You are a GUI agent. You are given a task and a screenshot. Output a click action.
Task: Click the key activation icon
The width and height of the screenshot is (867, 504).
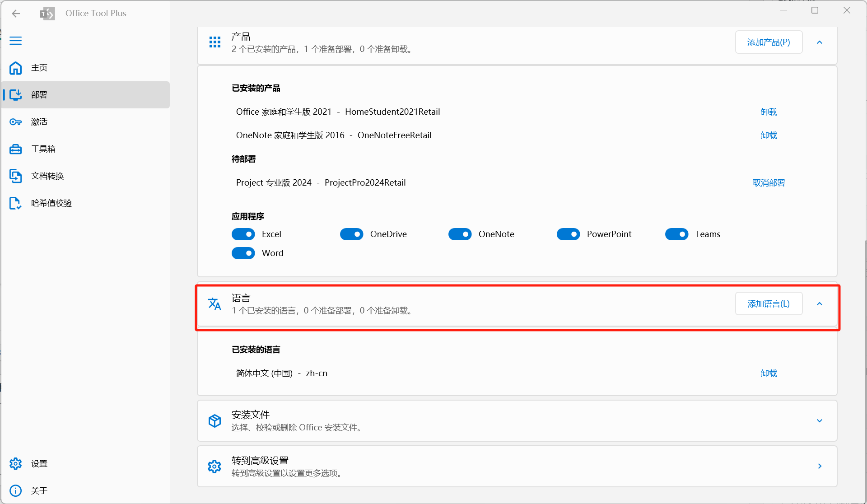[x=16, y=122]
